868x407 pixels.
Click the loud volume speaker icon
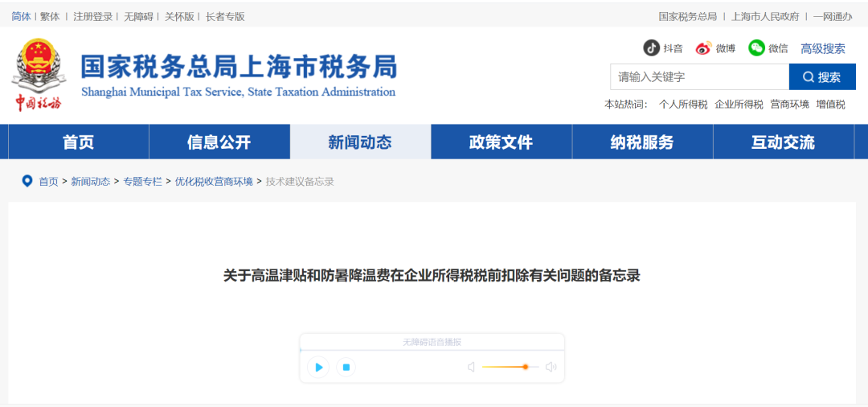point(551,368)
